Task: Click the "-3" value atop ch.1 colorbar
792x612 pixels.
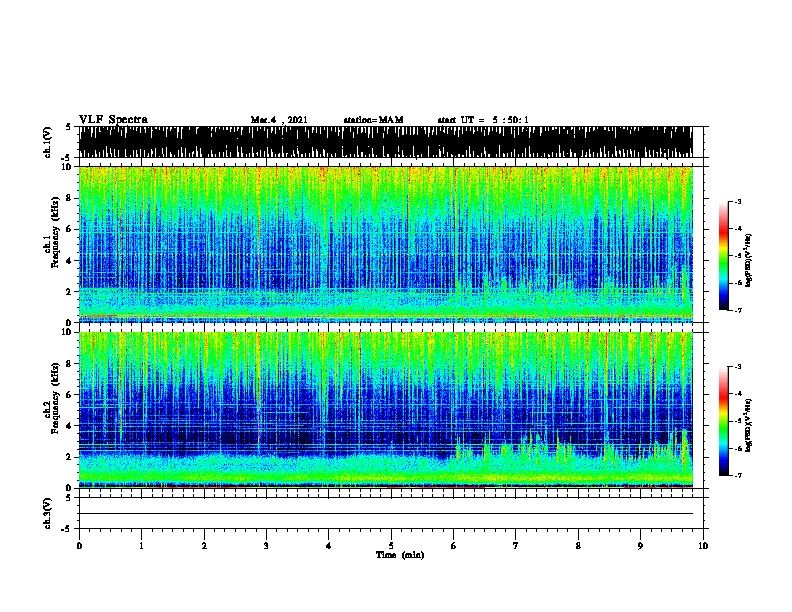Action: point(738,201)
